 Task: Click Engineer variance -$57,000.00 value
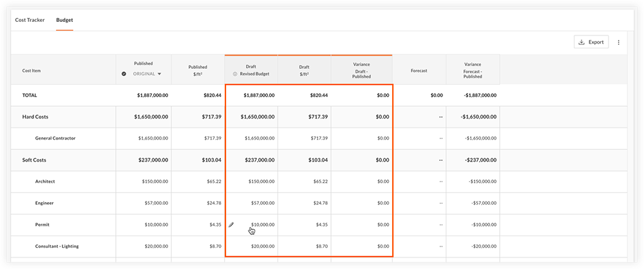coord(484,203)
